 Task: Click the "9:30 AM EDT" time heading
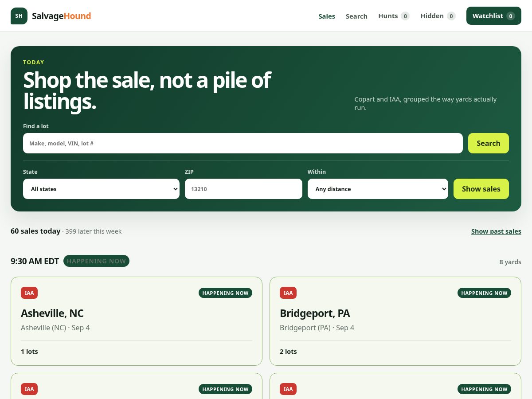point(35,261)
